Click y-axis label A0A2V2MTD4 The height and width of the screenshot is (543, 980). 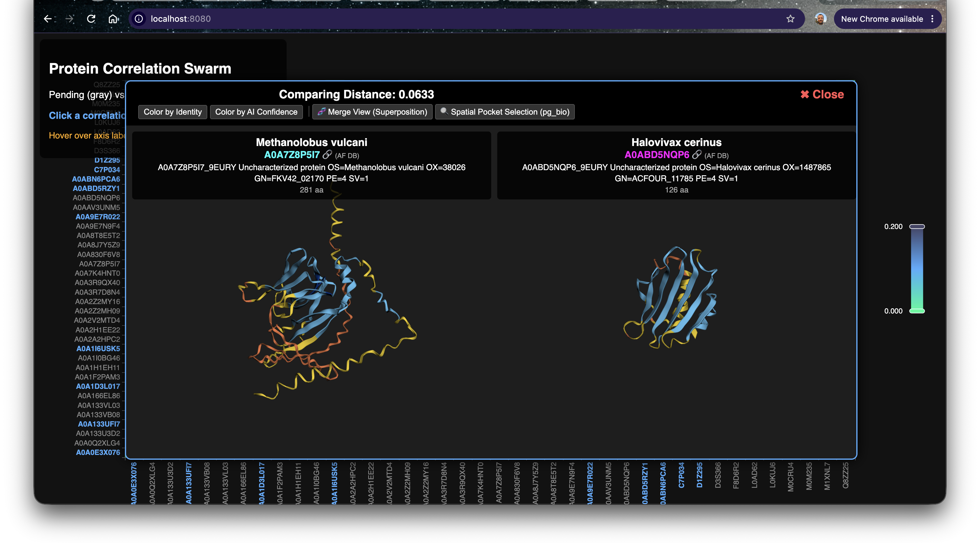(97, 321)
